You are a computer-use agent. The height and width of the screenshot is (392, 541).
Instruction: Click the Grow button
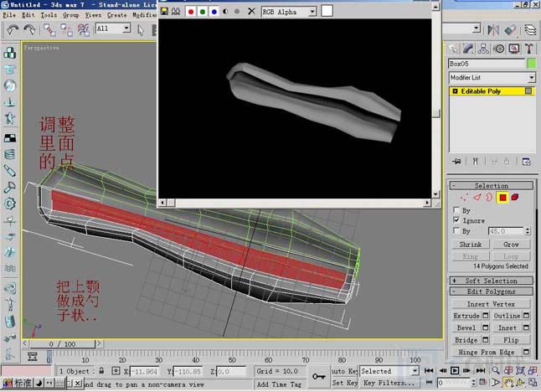[511, 245]
